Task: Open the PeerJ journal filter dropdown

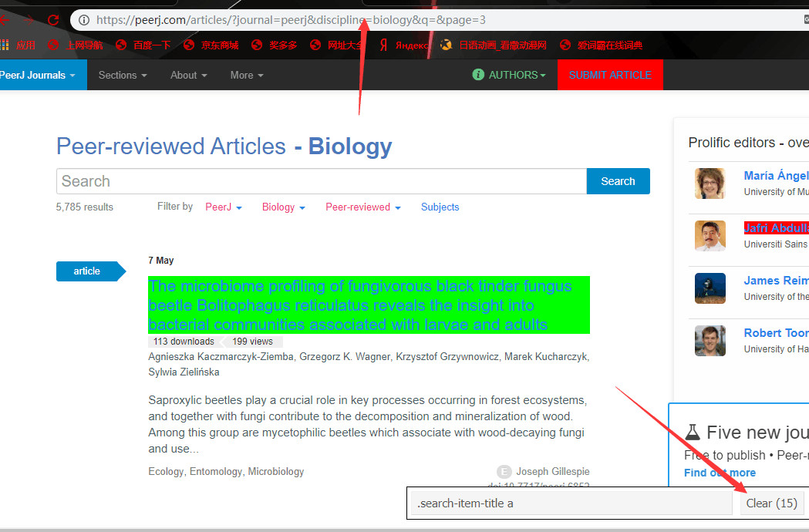Action: tap(224, 207)
